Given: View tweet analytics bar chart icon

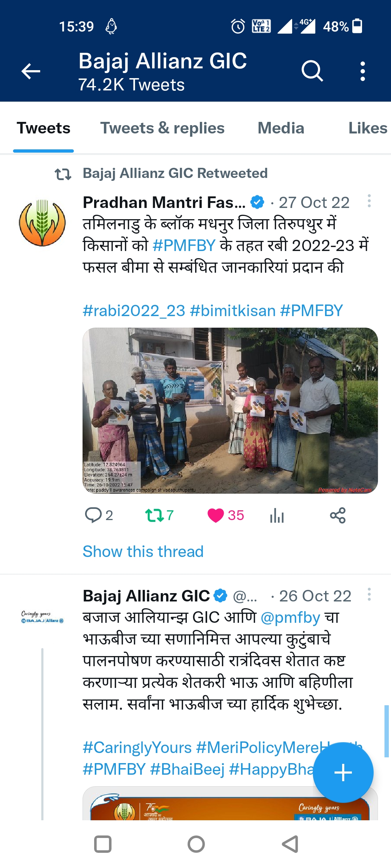Looking at the screenshot, I should (277, 515).
